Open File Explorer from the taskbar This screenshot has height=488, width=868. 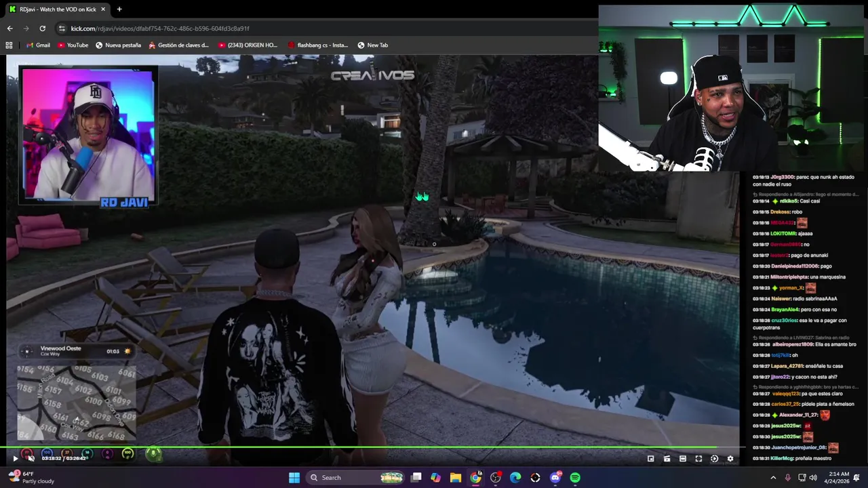pos(456,478)
